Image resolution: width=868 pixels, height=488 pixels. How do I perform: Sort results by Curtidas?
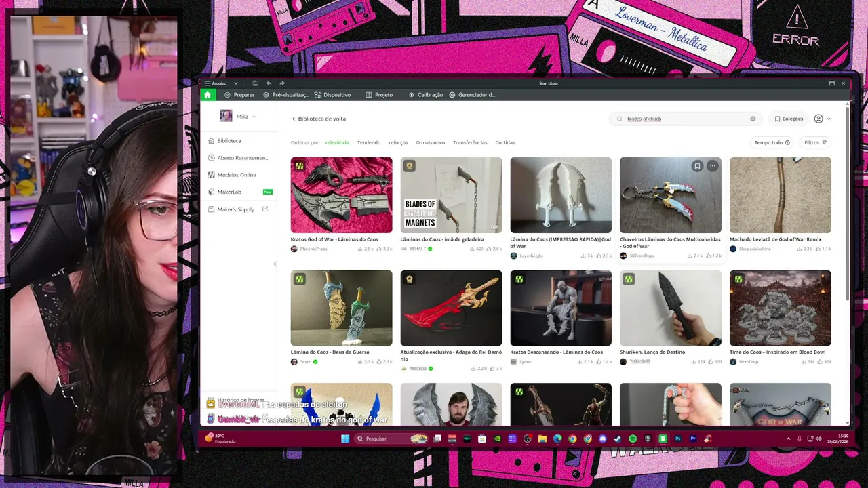pos(505,142)
